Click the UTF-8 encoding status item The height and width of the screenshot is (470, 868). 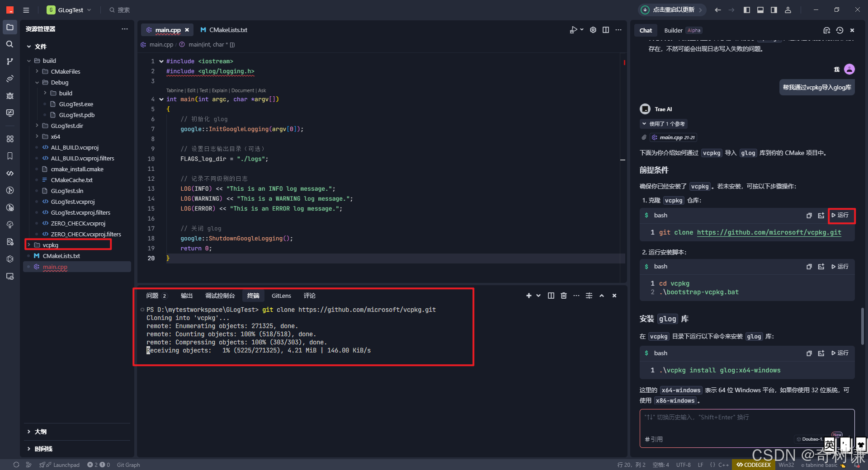684,465
